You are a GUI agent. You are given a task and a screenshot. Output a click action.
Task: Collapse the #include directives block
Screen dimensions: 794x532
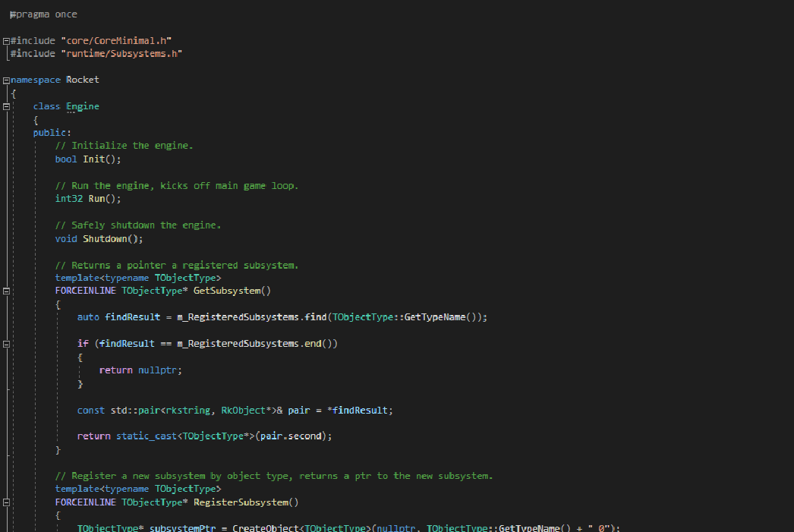6,40
